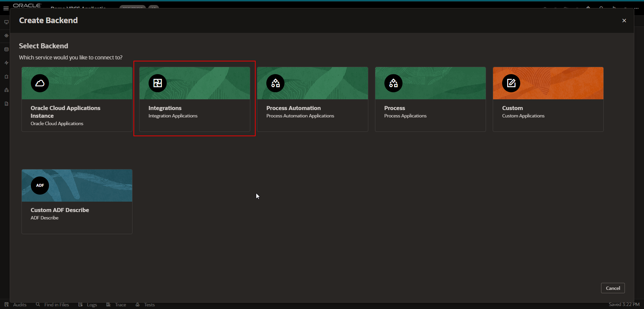
Task: Open the hamburger navigation menu
Action: pyautogui.click(x=6, y=8)
